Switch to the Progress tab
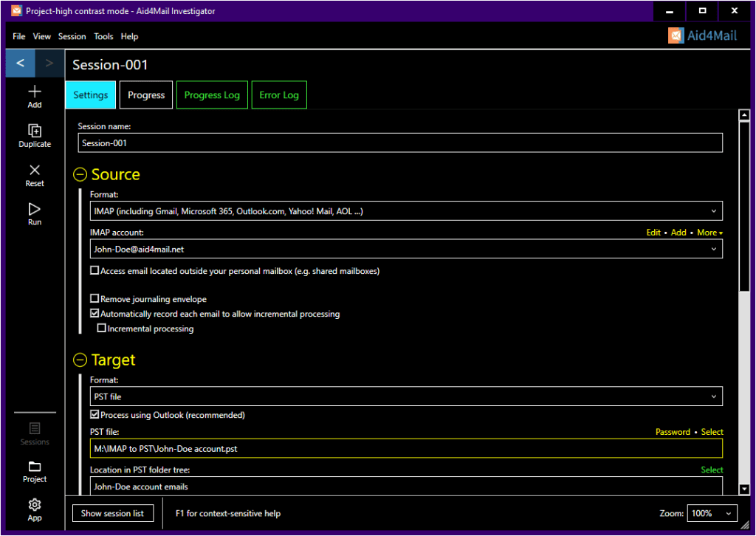Viewport: 756px width, 536px height. 146,95
